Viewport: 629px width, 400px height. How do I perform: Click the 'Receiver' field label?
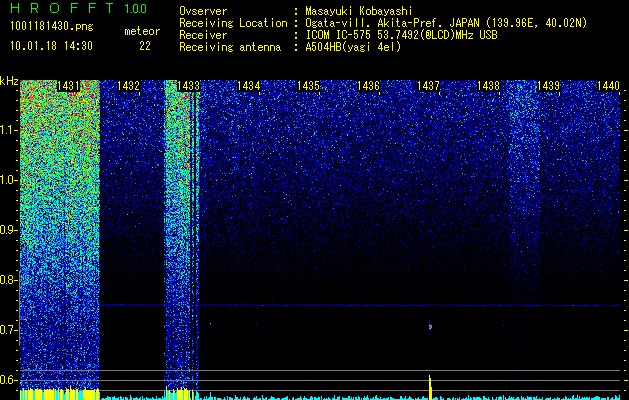pos(203,35)
